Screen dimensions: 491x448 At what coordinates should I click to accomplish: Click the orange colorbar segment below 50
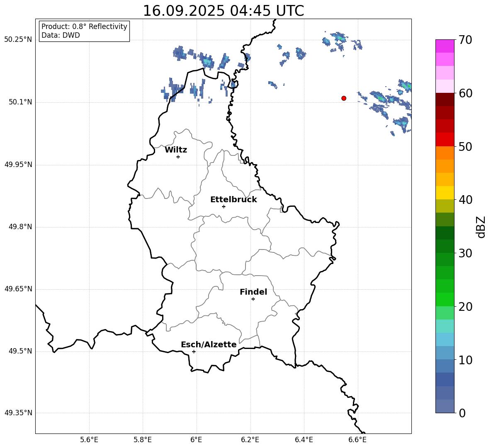(445, 153)
